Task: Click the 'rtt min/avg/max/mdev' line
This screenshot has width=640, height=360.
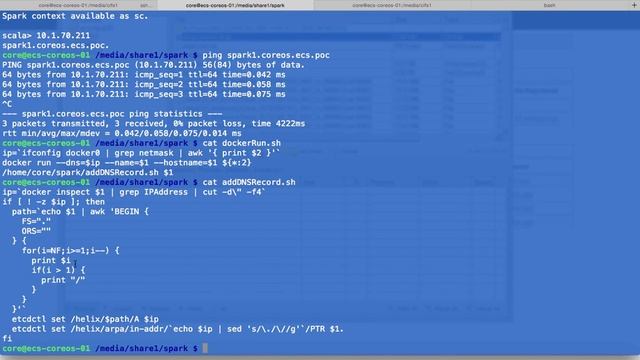Action: (122, 133)
